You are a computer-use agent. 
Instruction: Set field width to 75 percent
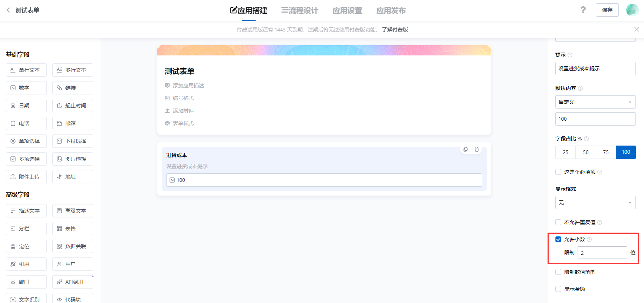click(606, 152)
